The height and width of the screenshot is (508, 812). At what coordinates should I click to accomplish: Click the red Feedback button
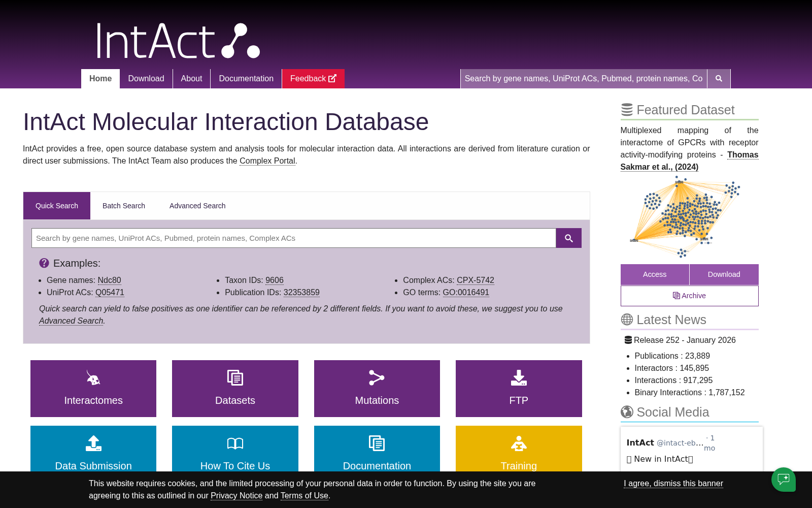pos(313,79)
